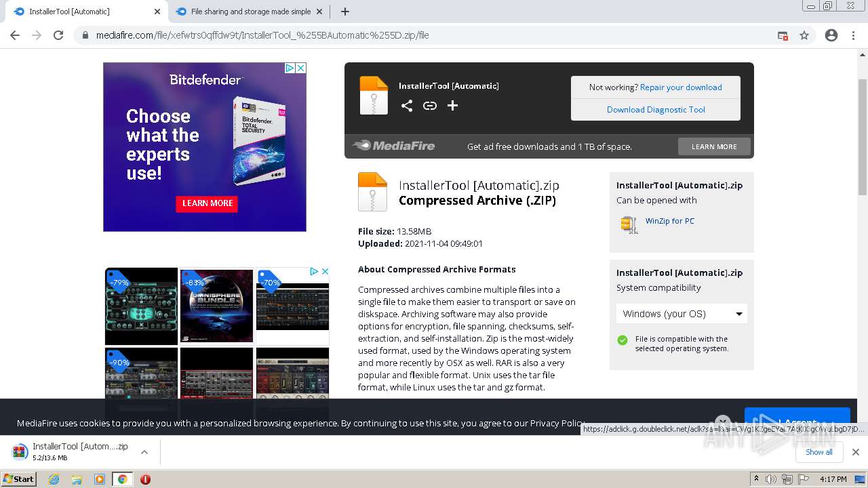Click the orange zip icon beside file name

372,192
